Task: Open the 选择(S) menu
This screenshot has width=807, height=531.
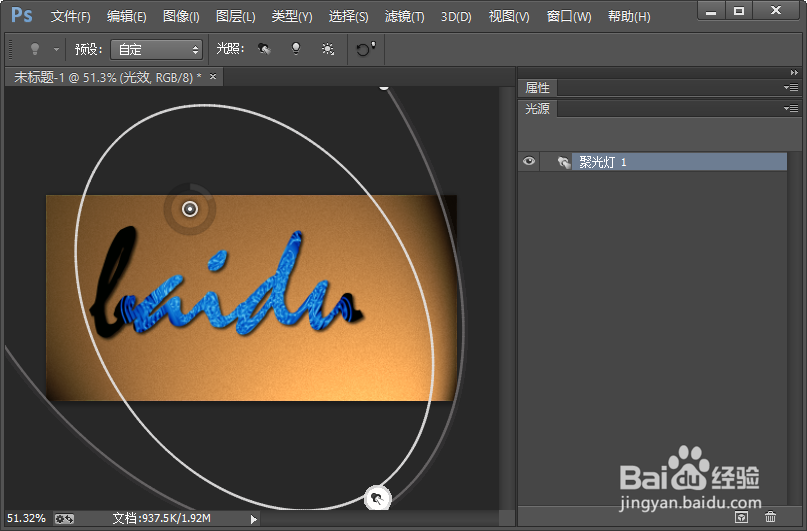Action: pyautogui.click(x=348, y=16)
